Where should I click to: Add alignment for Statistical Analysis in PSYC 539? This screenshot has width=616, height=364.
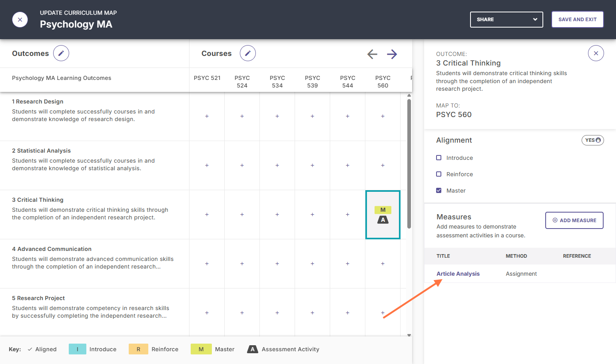(312, 165)
